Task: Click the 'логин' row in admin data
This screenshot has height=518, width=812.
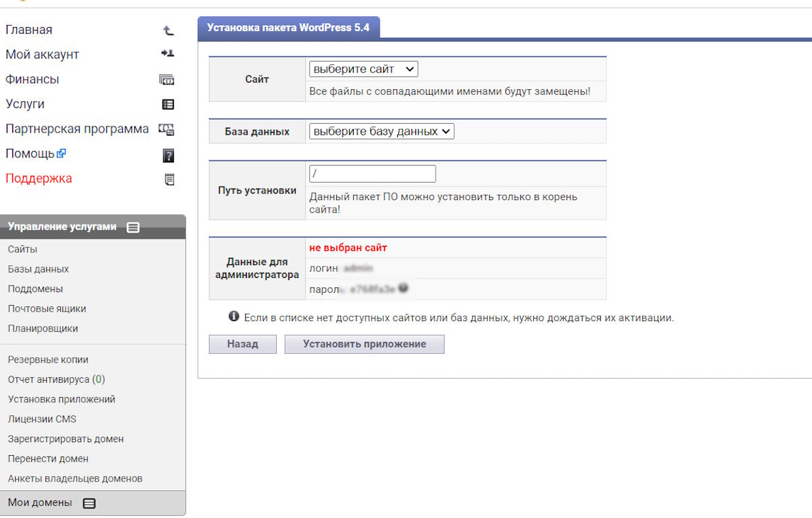Action: [x=456, y=268]
